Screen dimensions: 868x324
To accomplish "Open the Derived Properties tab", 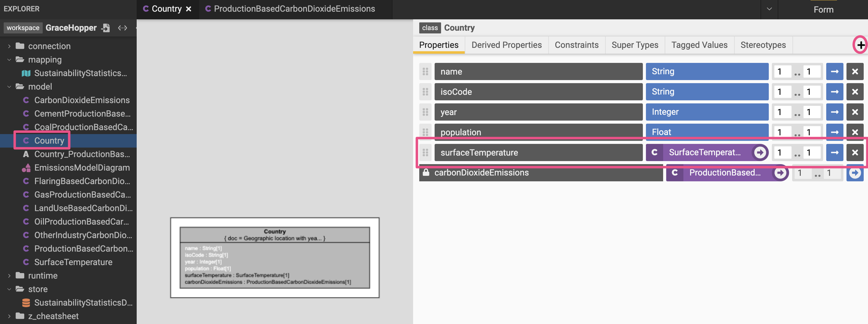I will (506, 45).
